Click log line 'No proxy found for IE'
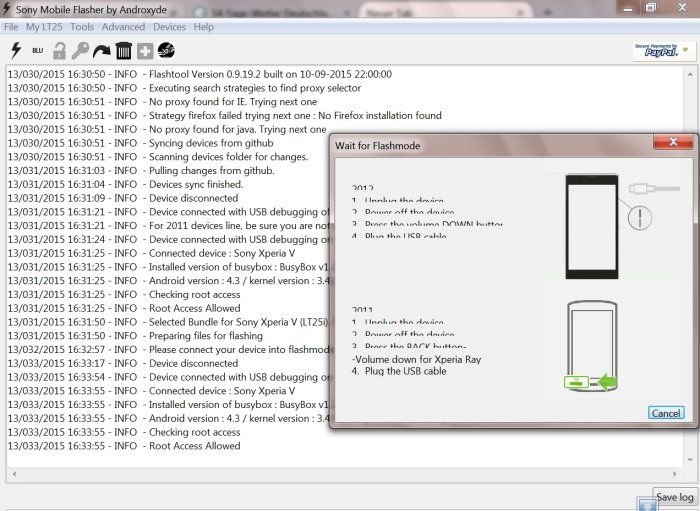Screen dimensions: 700x511 pos(162,102)
